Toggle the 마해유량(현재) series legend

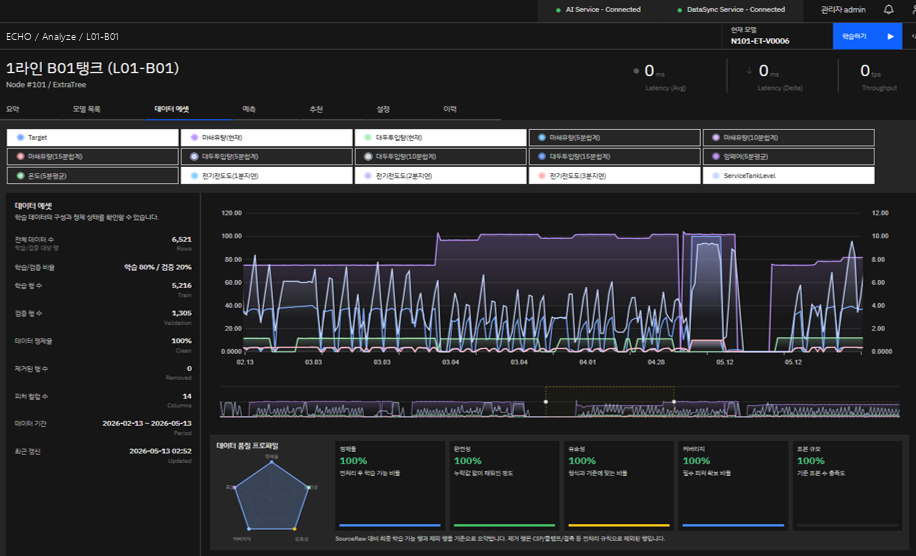(266, 137)
